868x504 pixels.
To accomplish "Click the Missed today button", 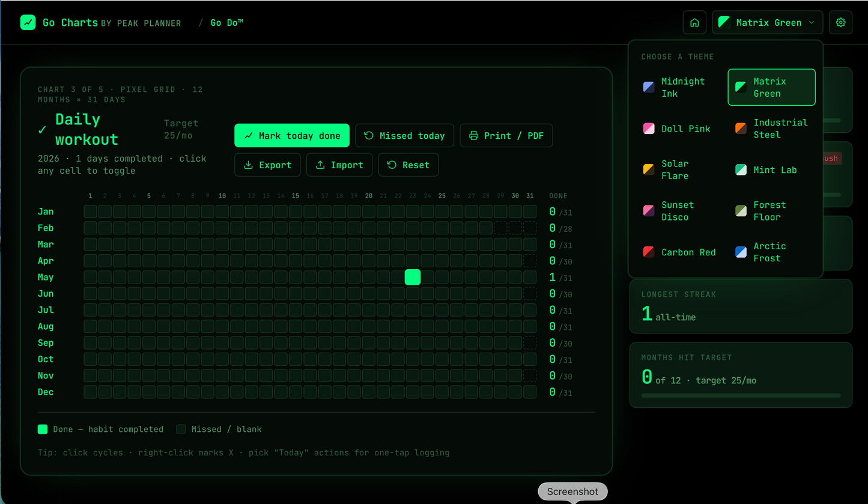I will pyautogui.click(x=404, y=136).
